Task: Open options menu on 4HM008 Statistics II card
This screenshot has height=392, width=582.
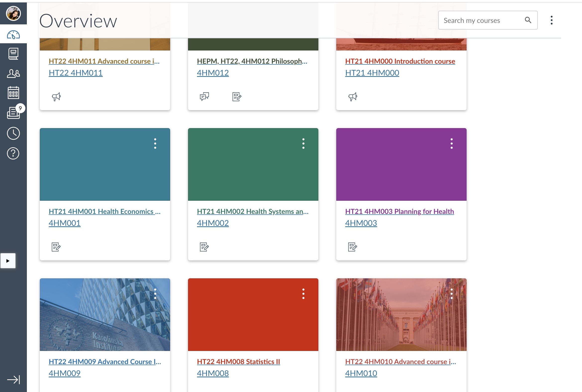Action: pyautogui.click(x=303, y=294)
